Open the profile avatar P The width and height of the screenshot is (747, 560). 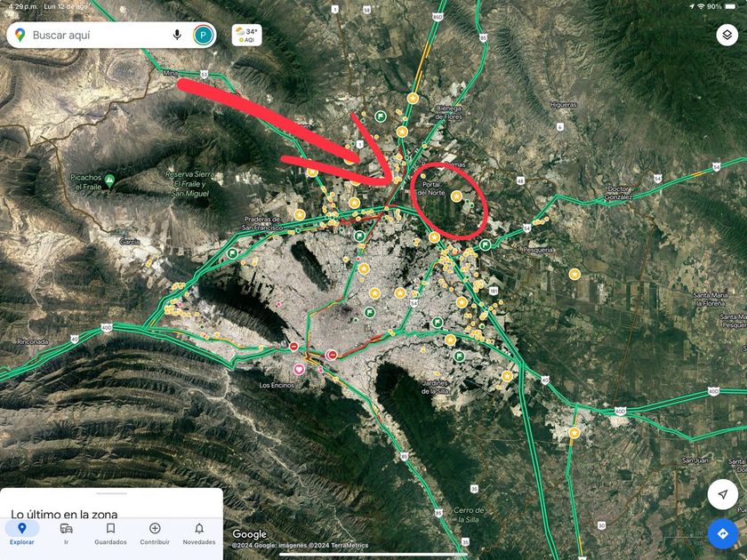pyautogui.click(x=204, y=36)
